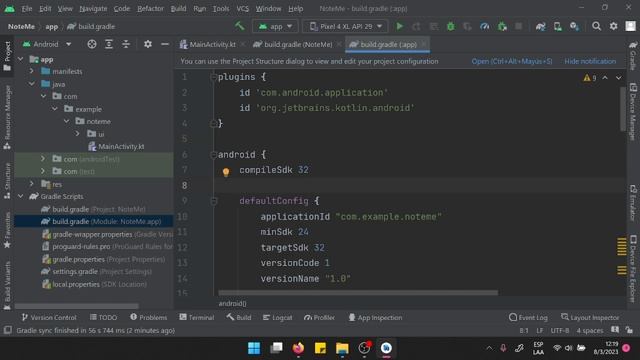Click Open (Ctrl+Alt+Mayús+S) link
The width and height of the screenshot is (640, 360).
(512, 61)
